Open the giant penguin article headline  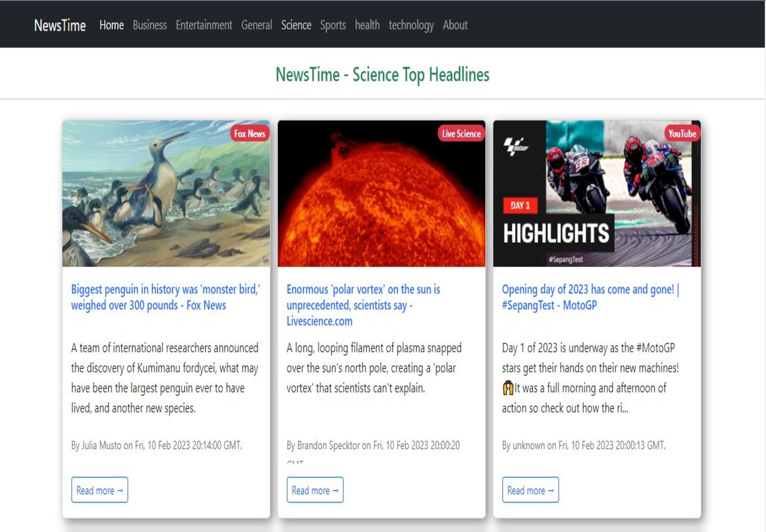coord(165,298)
